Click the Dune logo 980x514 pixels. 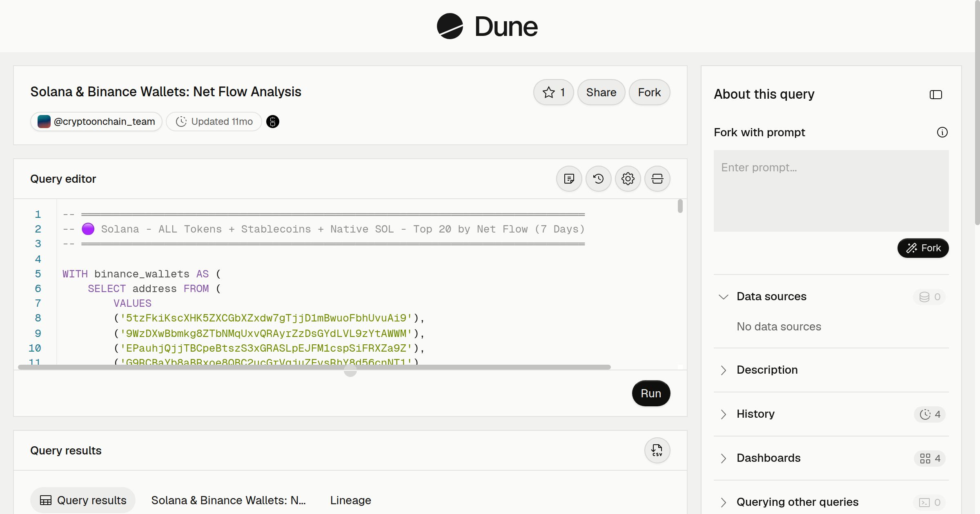487,26
